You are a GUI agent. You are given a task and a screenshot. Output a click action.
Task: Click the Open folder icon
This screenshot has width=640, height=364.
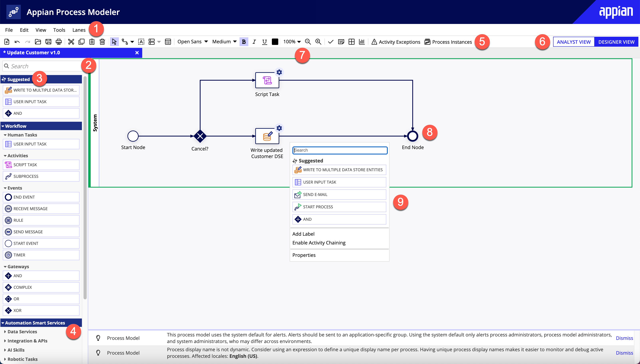coord(38,42)
